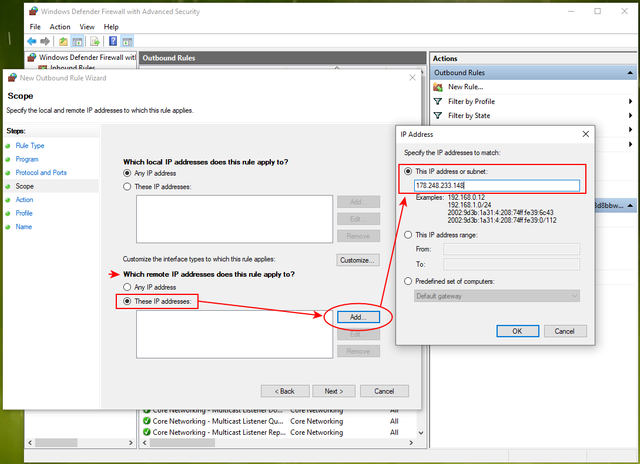Open the File menu
This screenshot has width=640, height=464.
[35, 27]
